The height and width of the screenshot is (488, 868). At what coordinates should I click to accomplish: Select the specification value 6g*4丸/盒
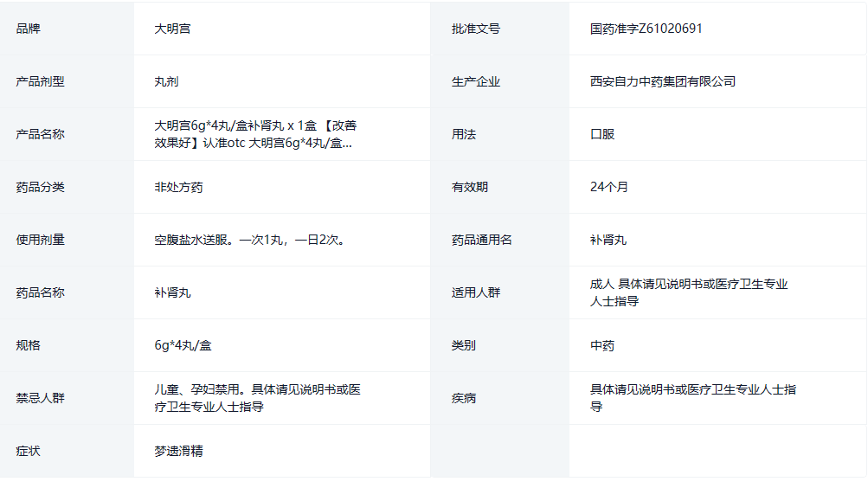(183, 345)
